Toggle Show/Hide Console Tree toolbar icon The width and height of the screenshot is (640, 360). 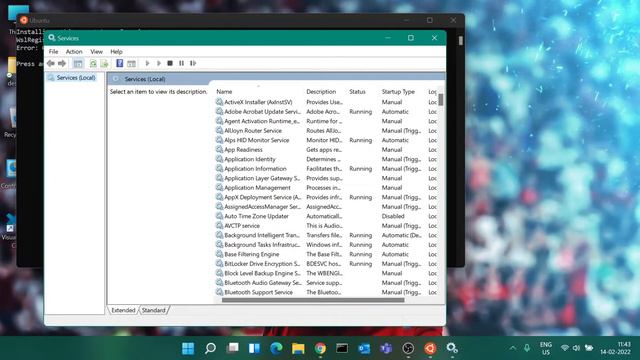[x=78, y=63]
